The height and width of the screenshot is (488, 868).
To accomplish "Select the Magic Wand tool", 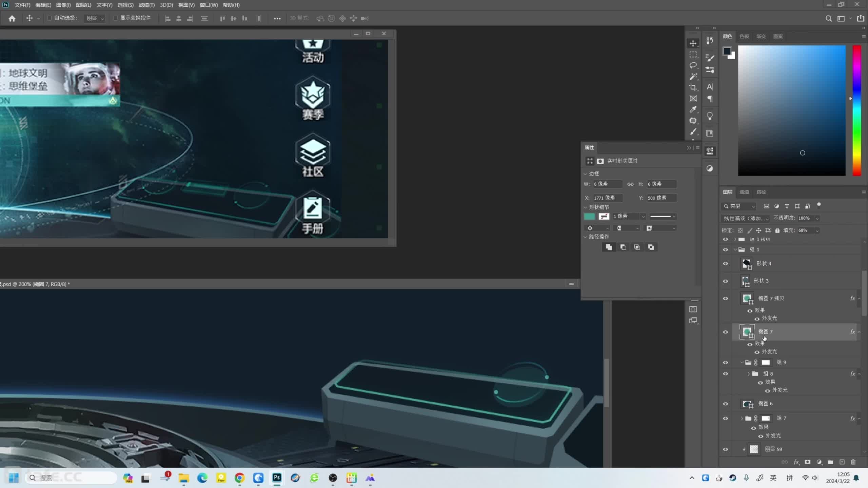I will (693, 77).
